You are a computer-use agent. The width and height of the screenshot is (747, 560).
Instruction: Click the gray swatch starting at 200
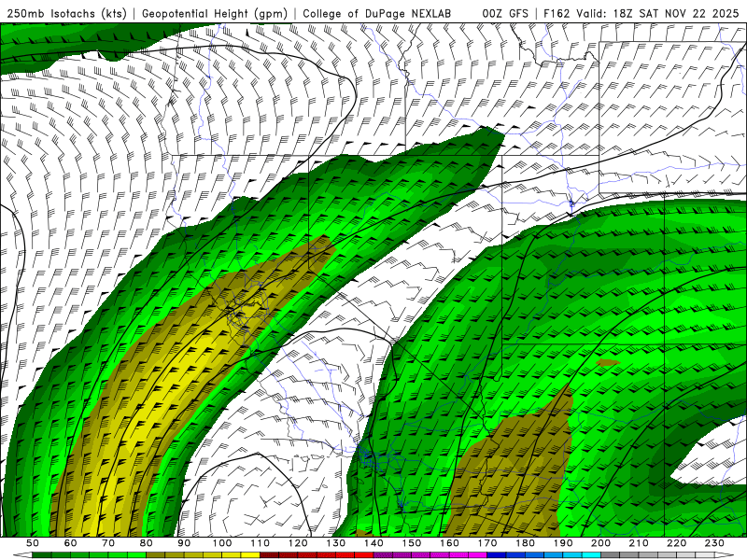pyautogui.click(x=611, y=554)
